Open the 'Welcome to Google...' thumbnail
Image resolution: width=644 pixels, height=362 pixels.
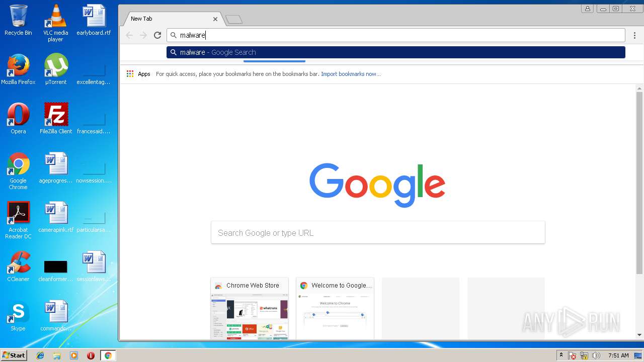[x=335, y=308]
